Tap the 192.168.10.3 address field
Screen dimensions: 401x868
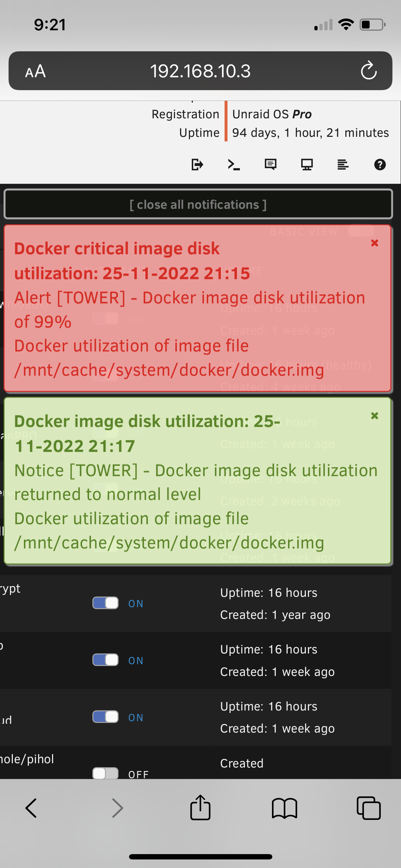pyautogui.click(x=200, y=71)
